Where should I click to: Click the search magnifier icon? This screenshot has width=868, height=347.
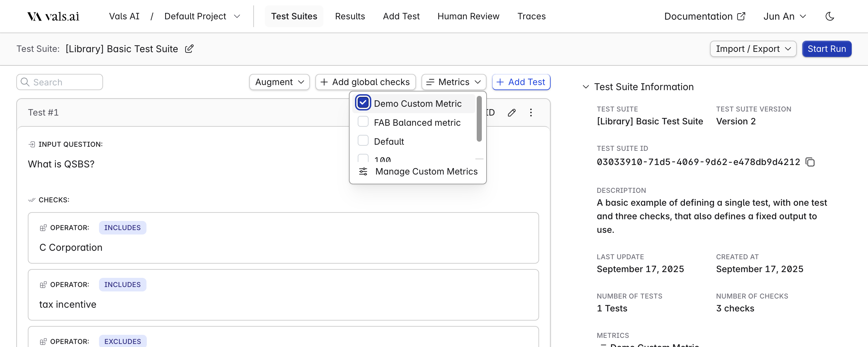pos(25,82)
